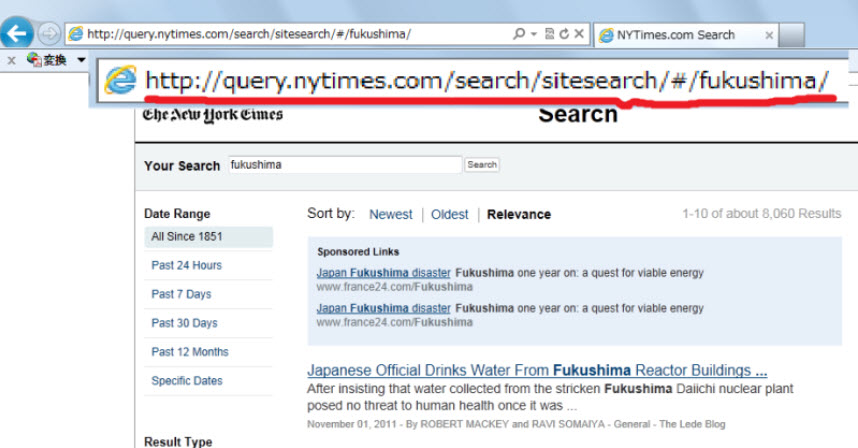Click the fukushima search input field
858x448 pixels.
click(x=343, y=165)
